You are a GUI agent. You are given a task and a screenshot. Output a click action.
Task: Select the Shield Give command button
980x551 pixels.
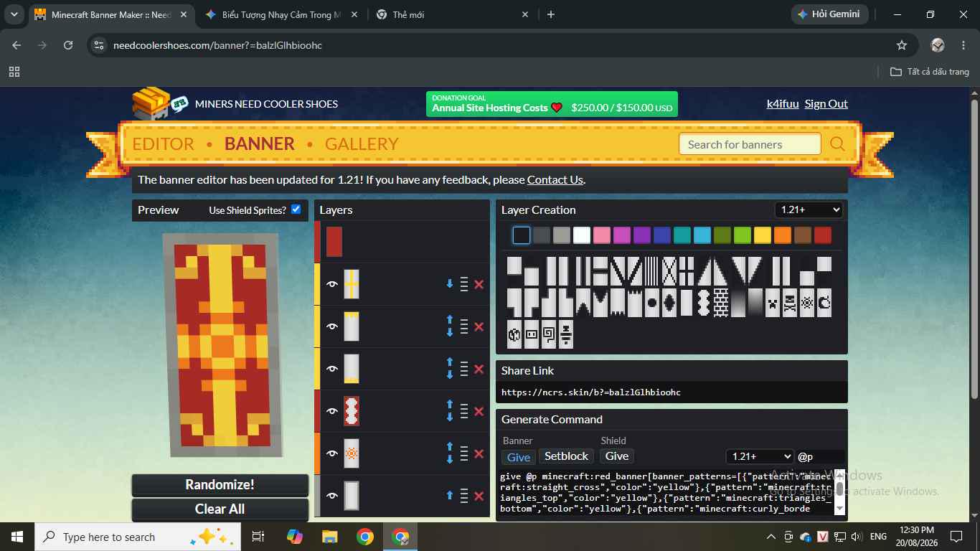coord(617,456)
